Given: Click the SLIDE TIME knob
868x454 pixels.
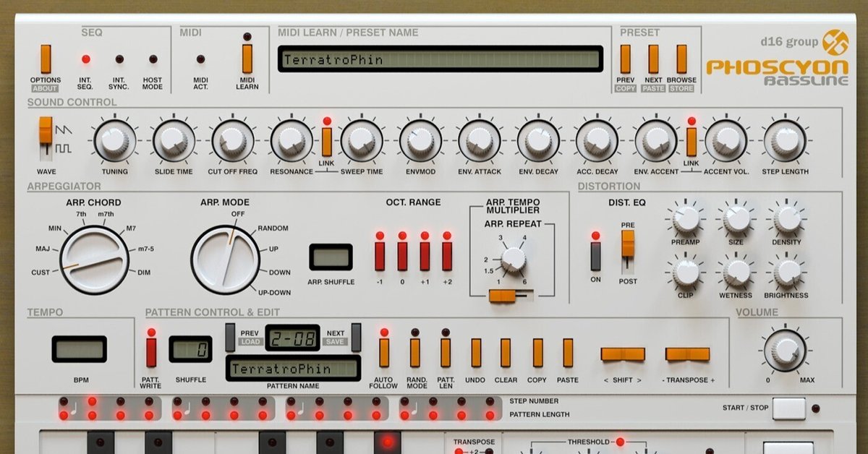Looking at the screenshot, I should point(174,140).
